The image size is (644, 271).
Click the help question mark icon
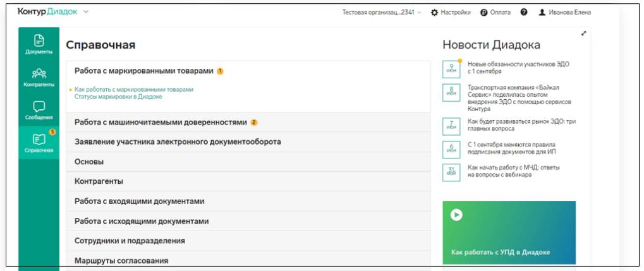[524, 13]
